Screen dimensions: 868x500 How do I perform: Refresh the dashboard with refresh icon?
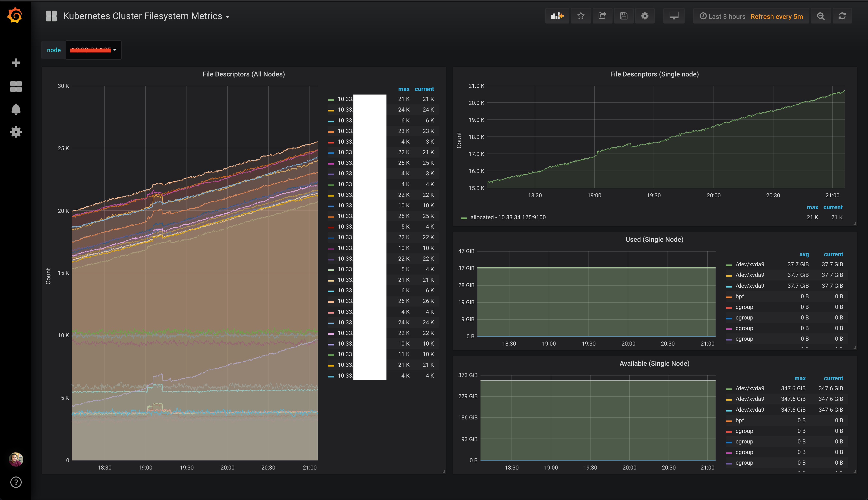click(x=842, y=16)
